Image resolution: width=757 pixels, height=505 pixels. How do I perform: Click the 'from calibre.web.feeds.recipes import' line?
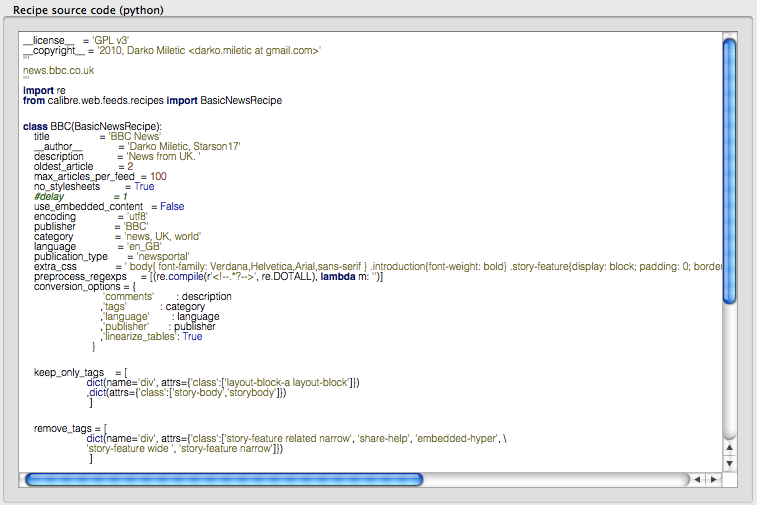153,100
